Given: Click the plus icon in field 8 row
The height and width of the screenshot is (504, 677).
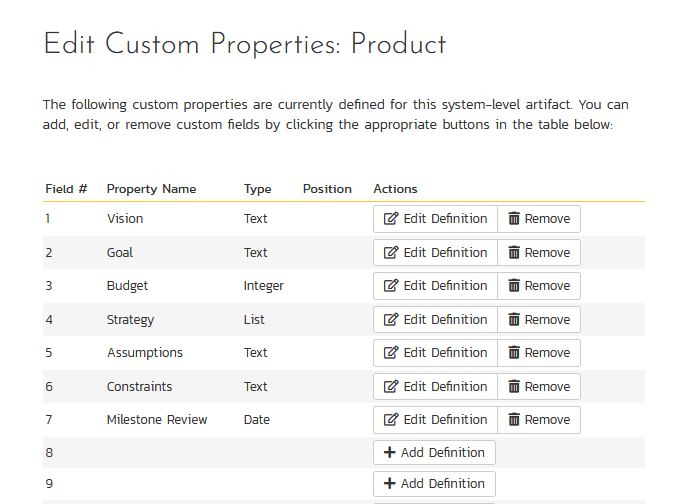Looking at the screenshot, I should pyautogui.click(x=390, y=453).
